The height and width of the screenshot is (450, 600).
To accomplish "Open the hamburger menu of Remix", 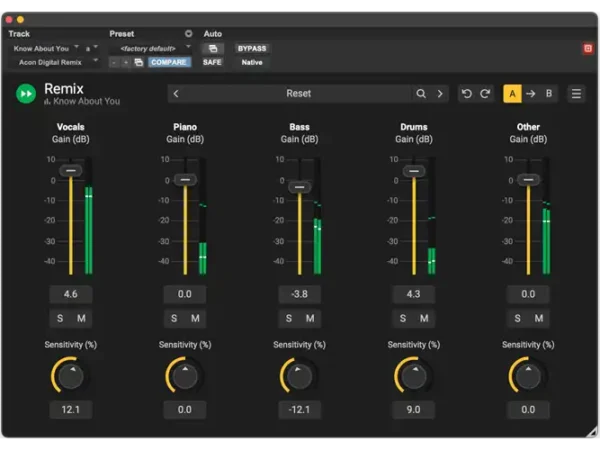I will click(x=576, y=94).
